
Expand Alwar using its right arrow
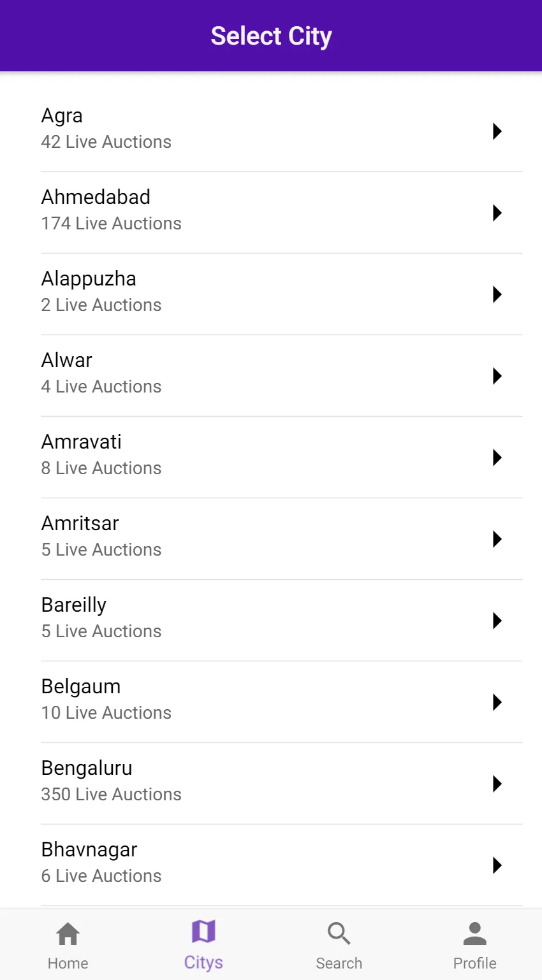tap(497, 376)
